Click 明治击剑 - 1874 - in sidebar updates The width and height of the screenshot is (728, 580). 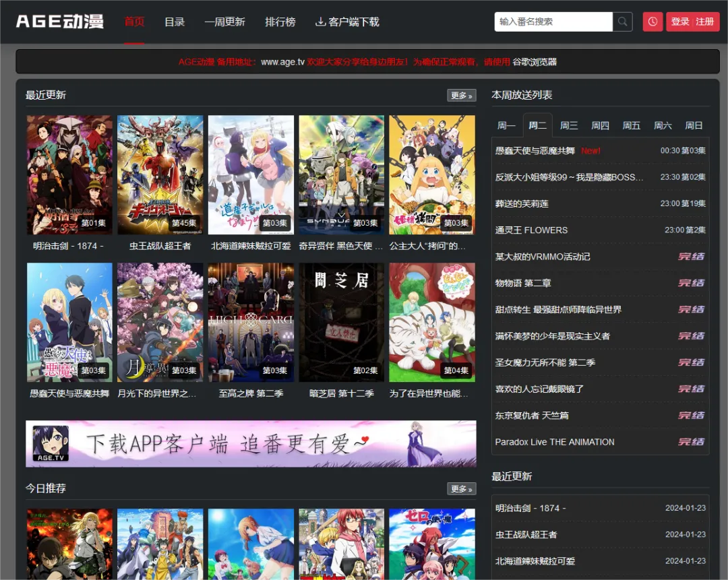tap(530, 508)
